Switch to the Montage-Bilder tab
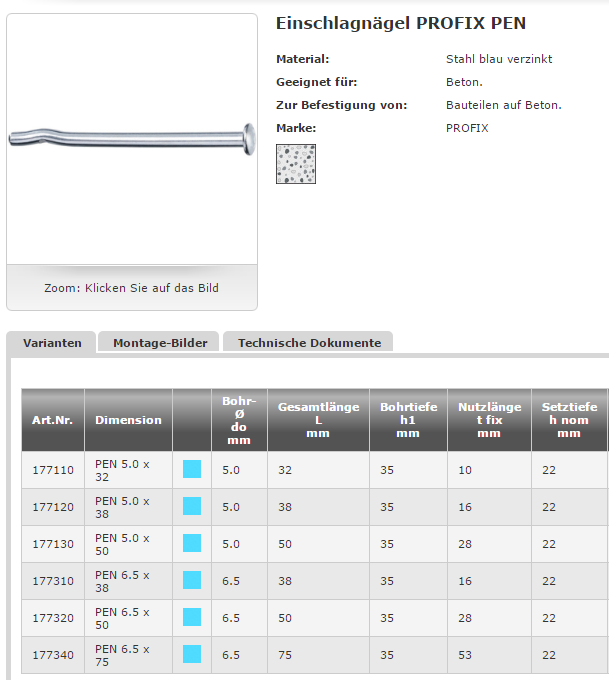 coord(160,343)
